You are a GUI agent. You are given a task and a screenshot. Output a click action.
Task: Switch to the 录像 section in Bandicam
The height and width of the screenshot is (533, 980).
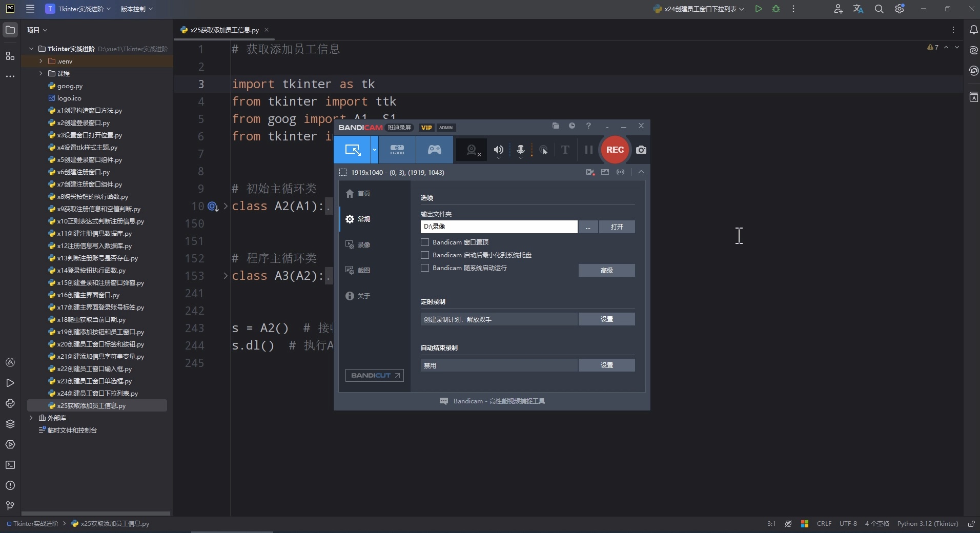pos(363,244)
